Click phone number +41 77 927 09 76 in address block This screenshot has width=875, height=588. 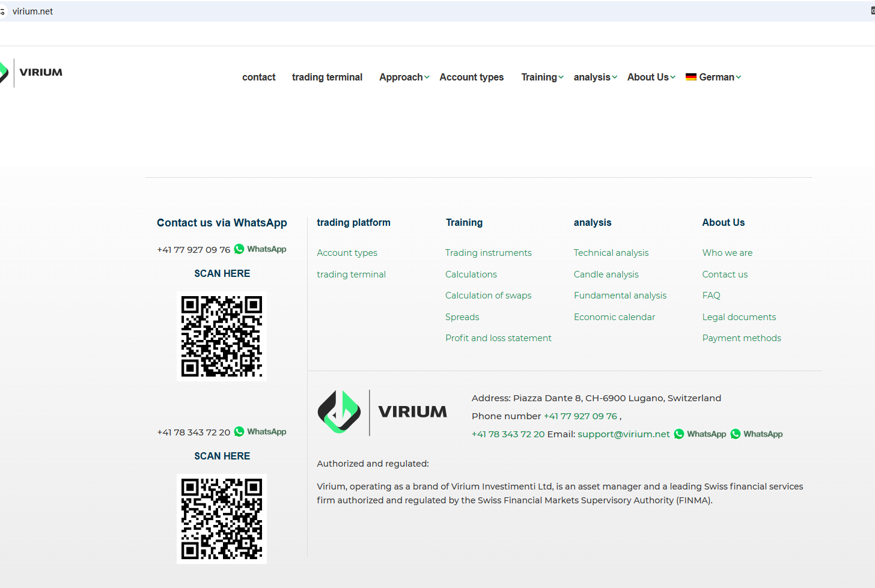pos(581,416)
